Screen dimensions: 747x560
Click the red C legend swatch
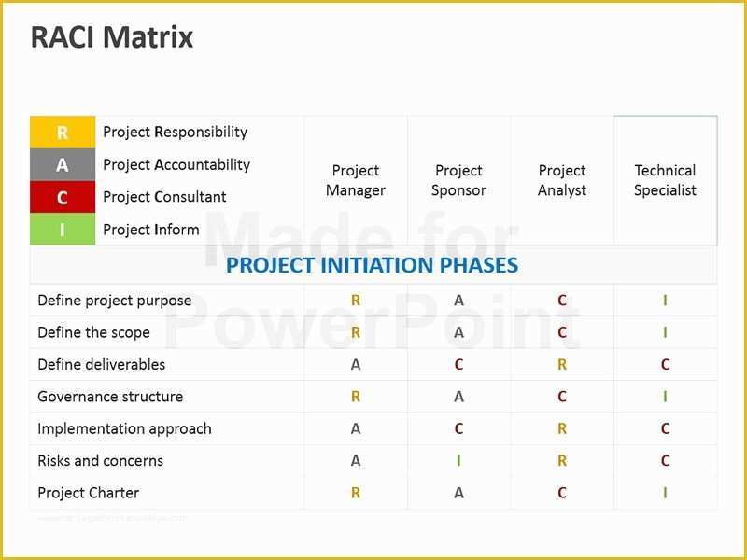point(63,197)
